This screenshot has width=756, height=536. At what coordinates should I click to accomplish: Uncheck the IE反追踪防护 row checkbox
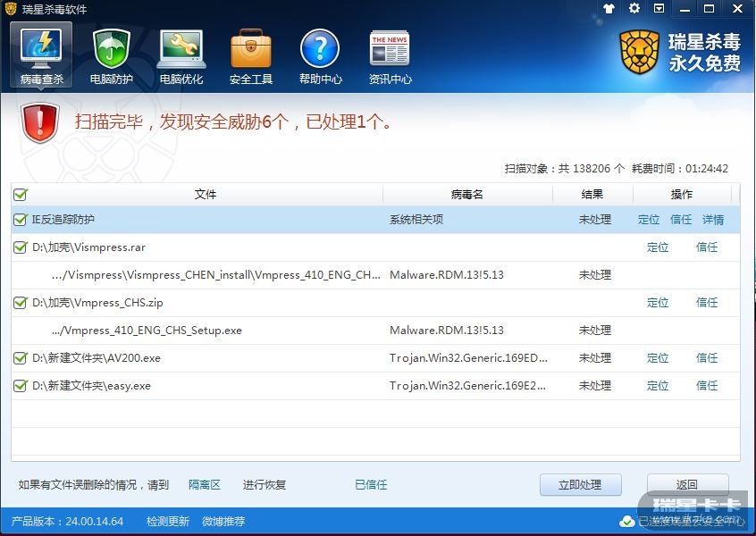(x=21, y=220)
